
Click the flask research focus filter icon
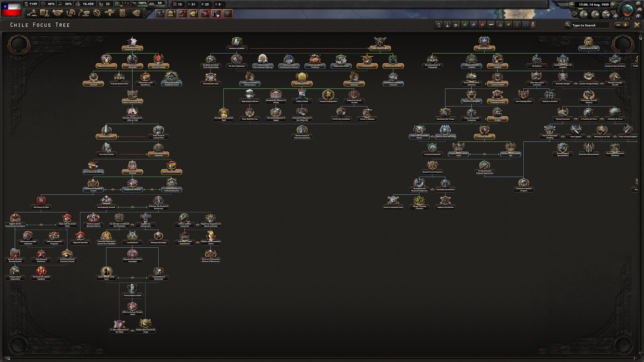[x=448, y=25]
